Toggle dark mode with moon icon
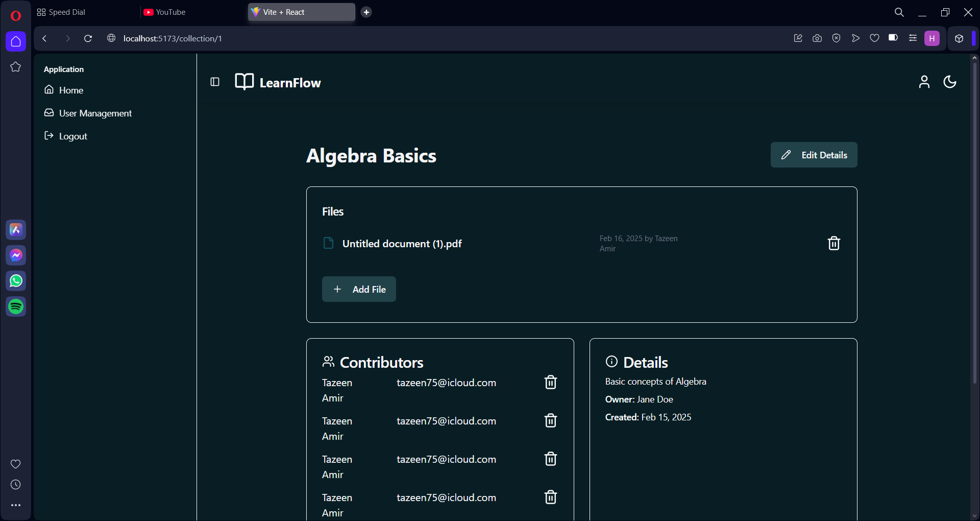980x521 pixels. (x=949, y=82)
